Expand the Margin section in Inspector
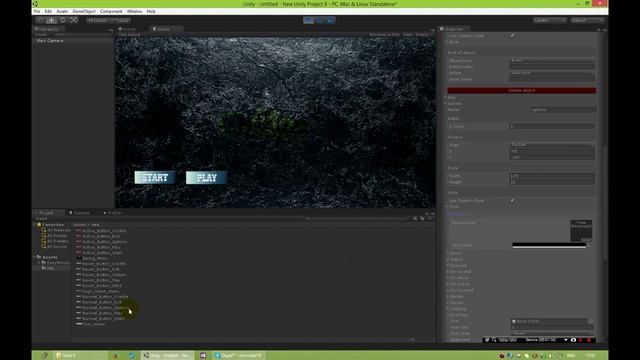 457,302
